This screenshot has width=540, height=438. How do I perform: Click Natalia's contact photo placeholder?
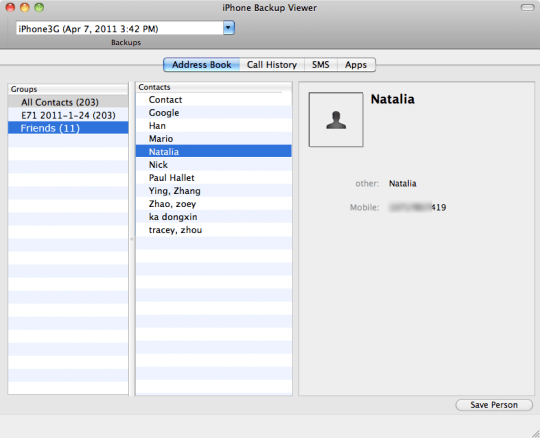click(x=336, y=119)
